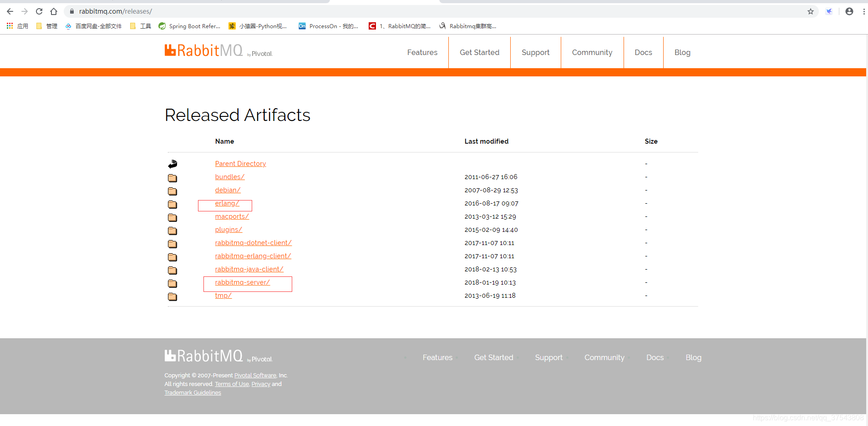The height and width of the screenshot is (426, 868).
Task: Click the folder icon beside rabbitmq-server/
Action: [x=173, y=283]
